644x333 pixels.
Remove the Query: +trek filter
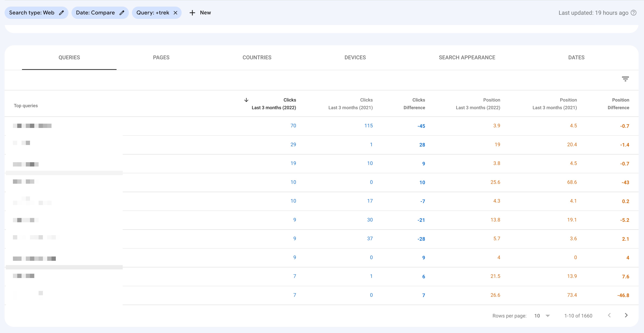[x=175, y=13]
